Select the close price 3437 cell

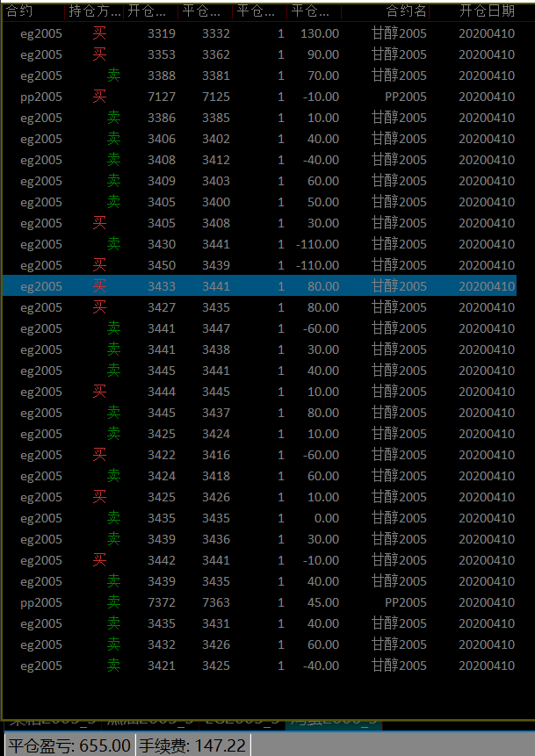pyautogui.click(x=216, y=413)
